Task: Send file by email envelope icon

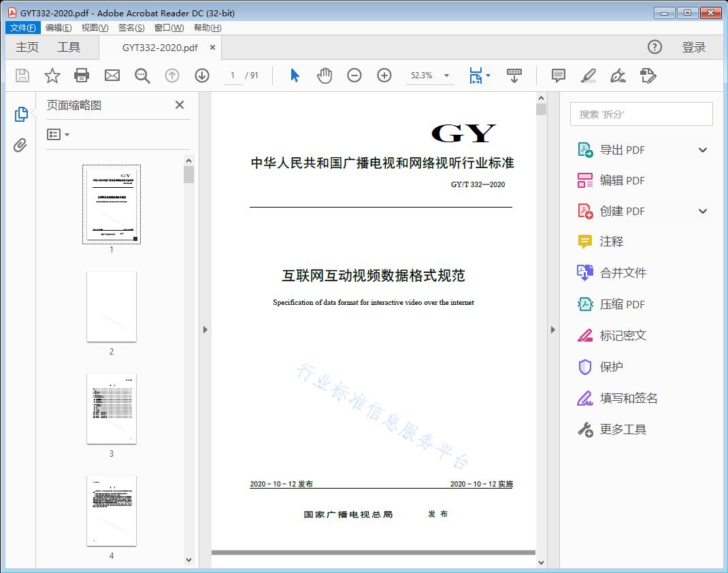Action: (x=112, y=76)
